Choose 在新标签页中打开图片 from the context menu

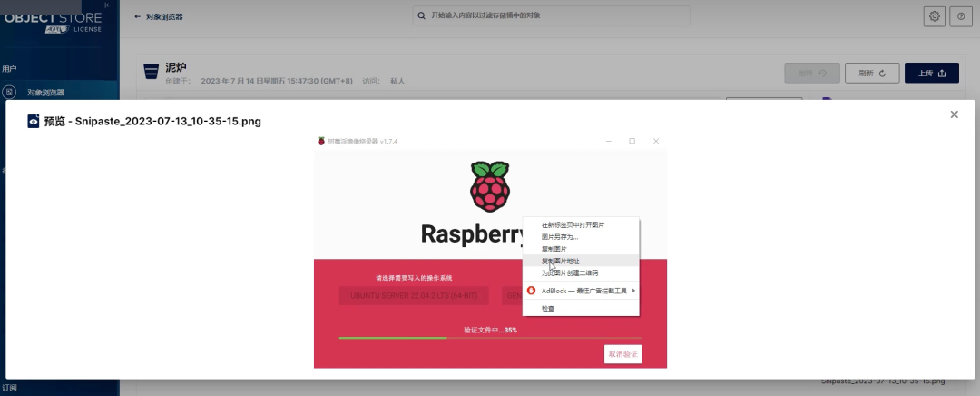click(x=581, y=224)
